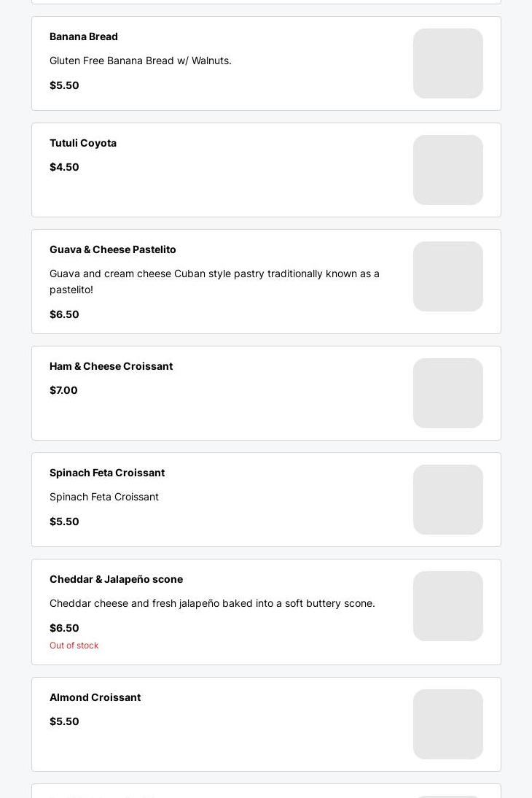Click the Banana Bread image placeholder
Screen dimensions: 532x798
coord(447,63)
